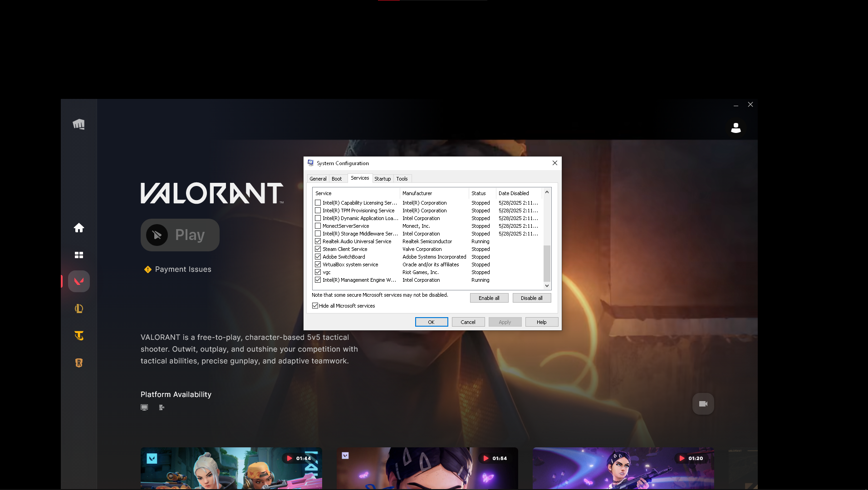
Task: Uncheck Realtek Audio Universal Service
Action: [318, 241]
